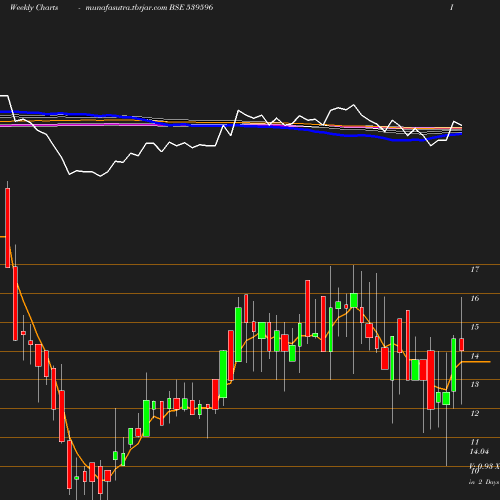Click the '14.04' last price value
Viewport: 500px width, 500px height.
479,452
